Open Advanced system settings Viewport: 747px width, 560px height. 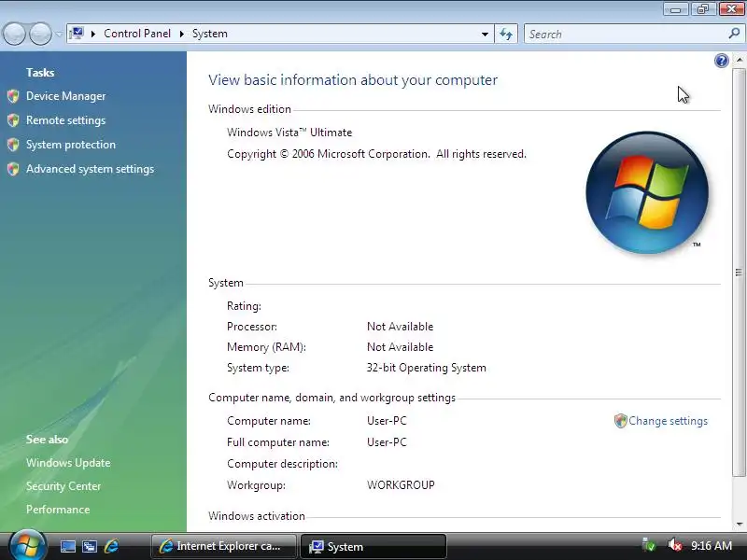[x=90, y=169]
